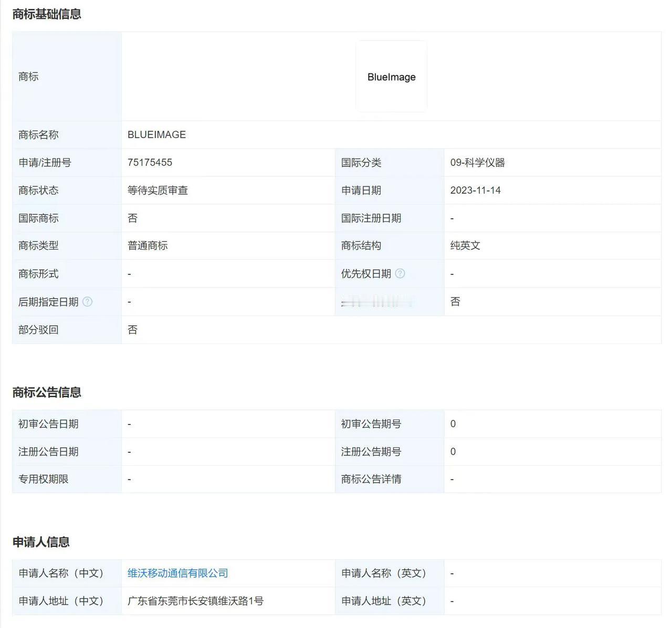The image size is (672, 628).
Task: Click the 0 value of 初审公告期号
Action: [x=453, y=424]
